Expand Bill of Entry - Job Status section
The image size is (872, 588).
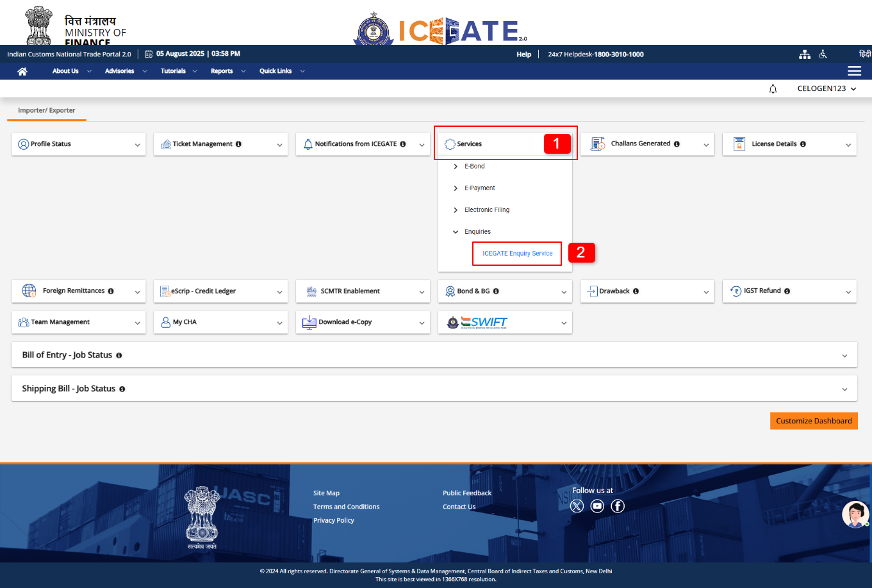pyautogui.click(x=844, y=355)
